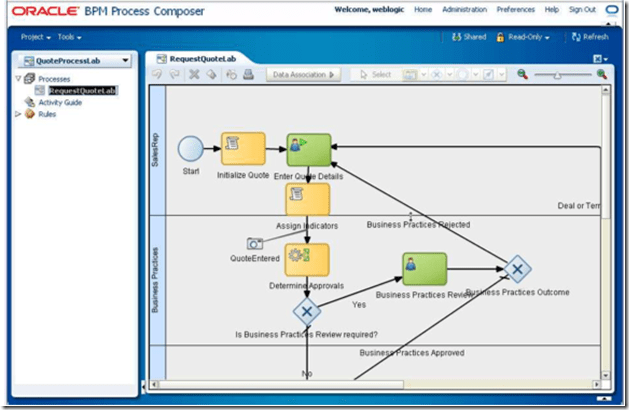The height and width of the screenshot is (410, 629).
Task: Toggle the Shared project status
Action: (x=469, y=37)
